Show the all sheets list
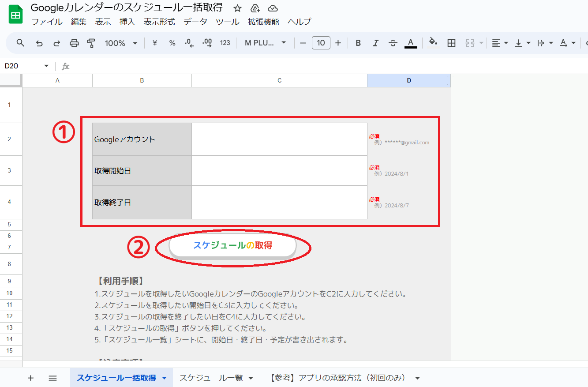This screenshot has width=588, height=387. (53, 378)
